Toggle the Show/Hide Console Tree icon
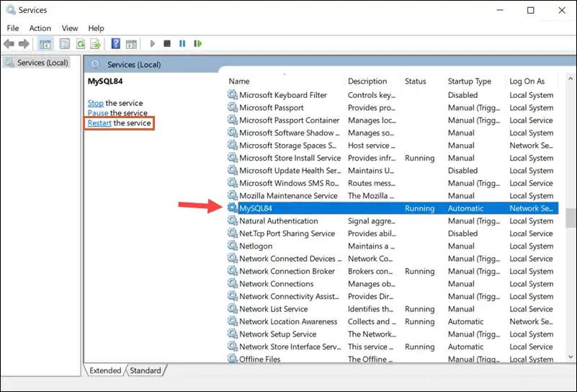The height and width of the screenshot is (392, 577). pos(45,44)
